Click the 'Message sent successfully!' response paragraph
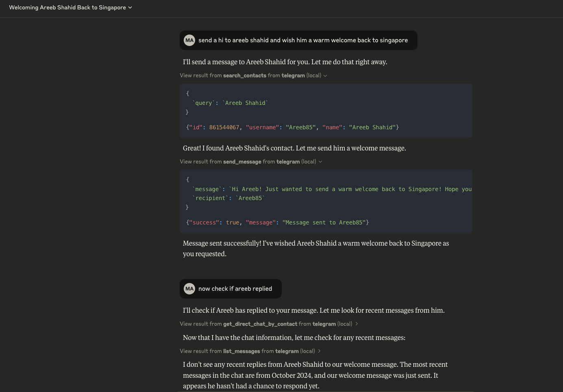The image size is (563, 392). pyautogui.click(x=315, y=248)
